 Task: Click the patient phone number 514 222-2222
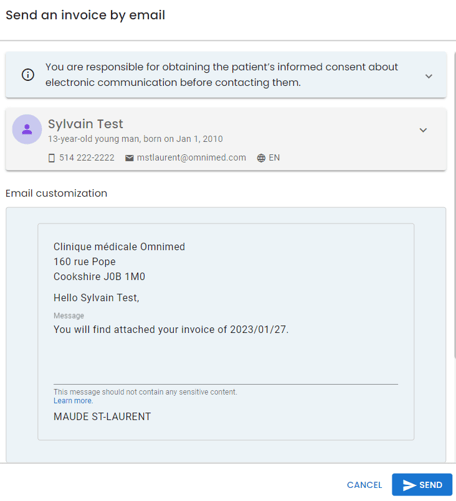[87, 158]
